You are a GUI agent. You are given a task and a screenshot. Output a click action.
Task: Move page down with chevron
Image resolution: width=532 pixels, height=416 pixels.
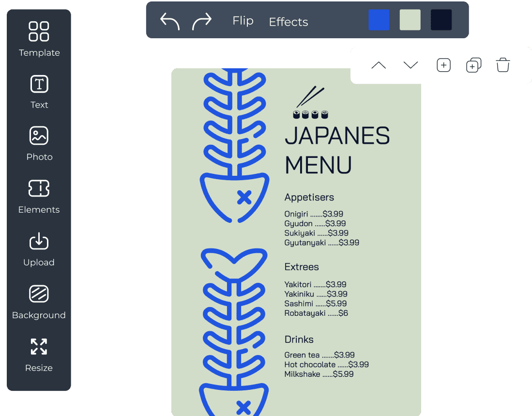pos(410,65)
